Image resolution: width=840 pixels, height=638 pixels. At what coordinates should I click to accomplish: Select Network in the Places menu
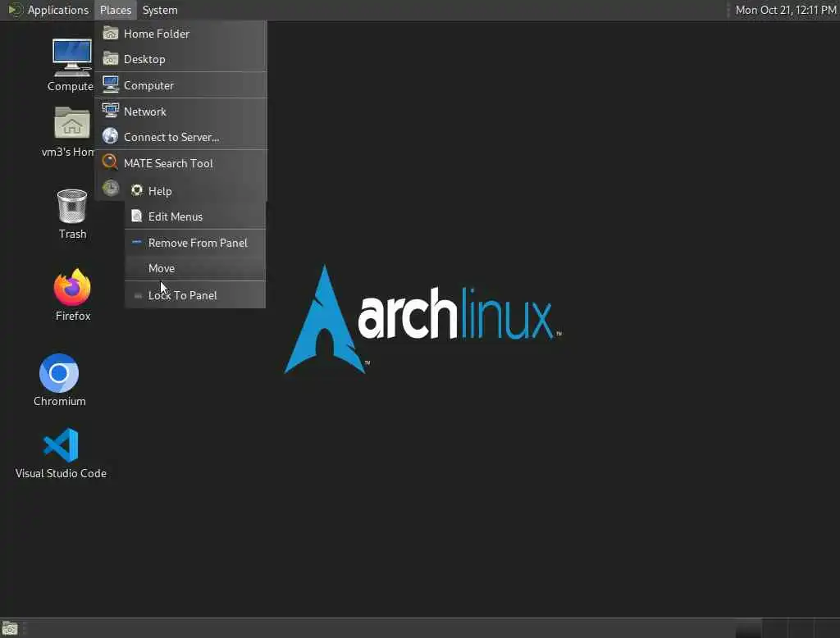[180, 112]
